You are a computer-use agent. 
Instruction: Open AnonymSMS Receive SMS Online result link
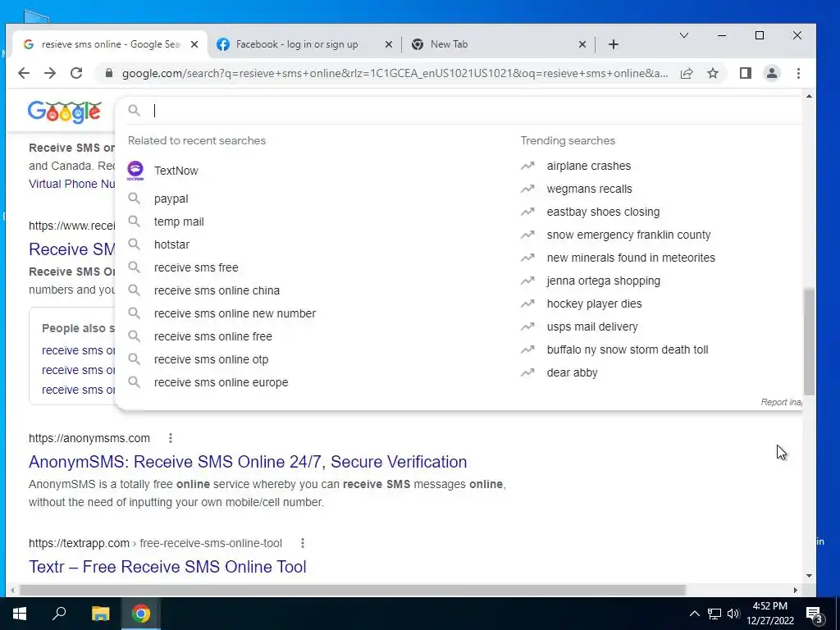coord(248,462)
